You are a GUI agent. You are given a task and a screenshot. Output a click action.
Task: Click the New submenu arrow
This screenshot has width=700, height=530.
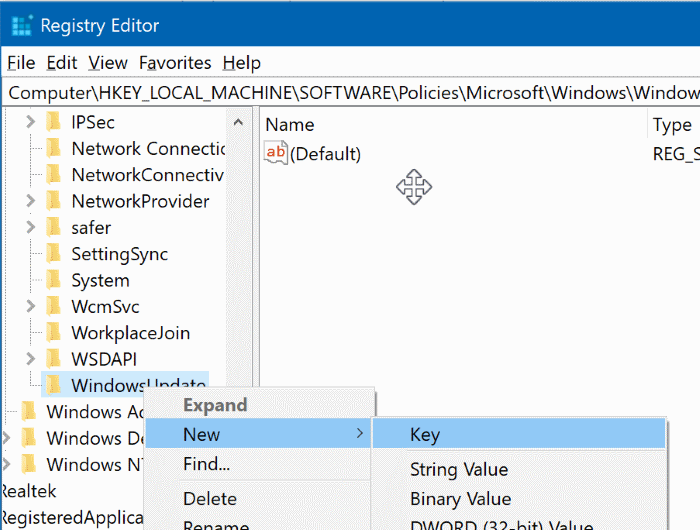360,433
